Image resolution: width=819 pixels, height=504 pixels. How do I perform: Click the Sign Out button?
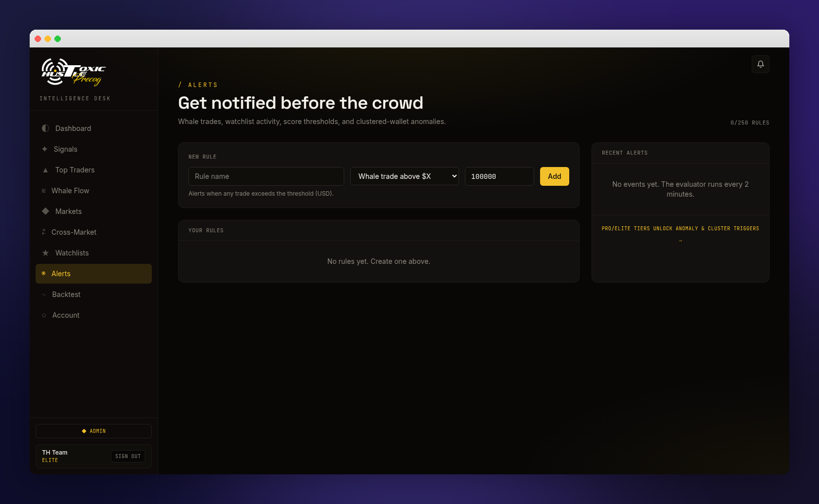point(128,456)
